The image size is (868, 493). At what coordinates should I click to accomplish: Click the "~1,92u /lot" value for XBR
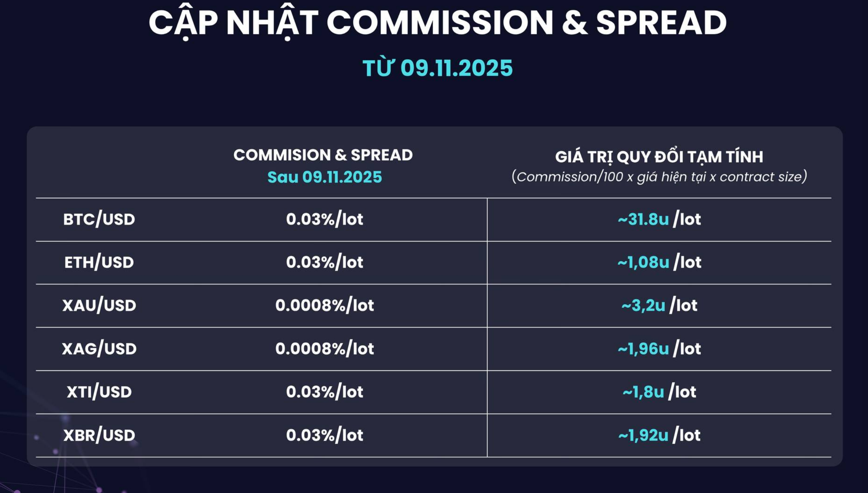[x=659, y=435]
